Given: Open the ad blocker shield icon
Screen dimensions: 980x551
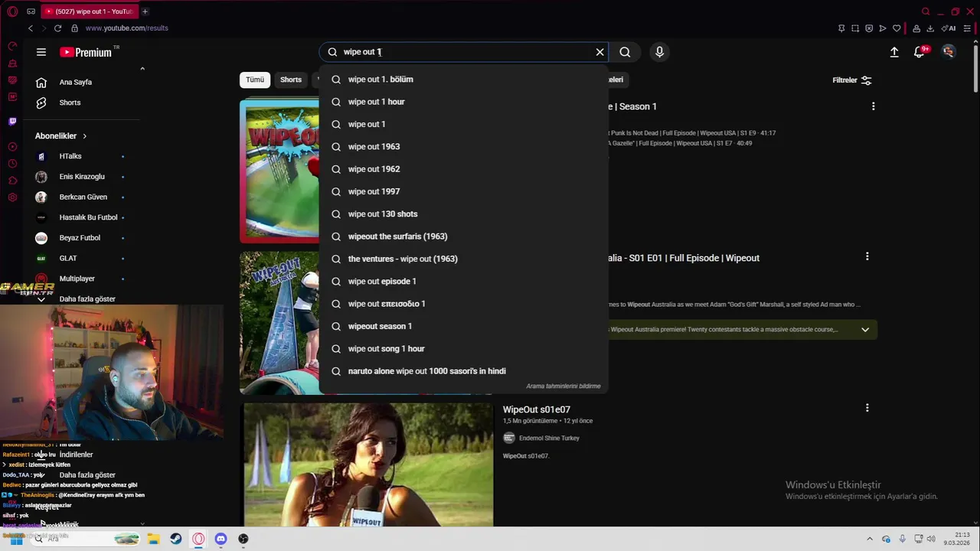Looking at the screenshot, I should [x=869, y=28].
